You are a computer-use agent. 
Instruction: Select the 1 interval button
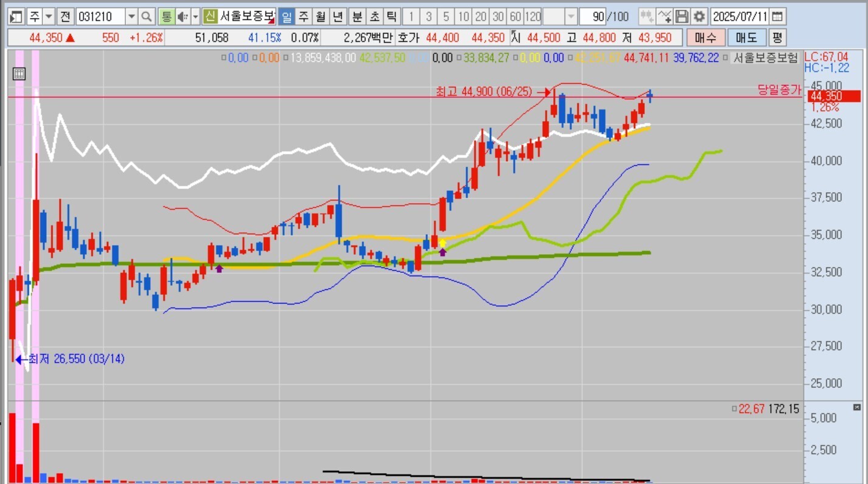[412, 16]
